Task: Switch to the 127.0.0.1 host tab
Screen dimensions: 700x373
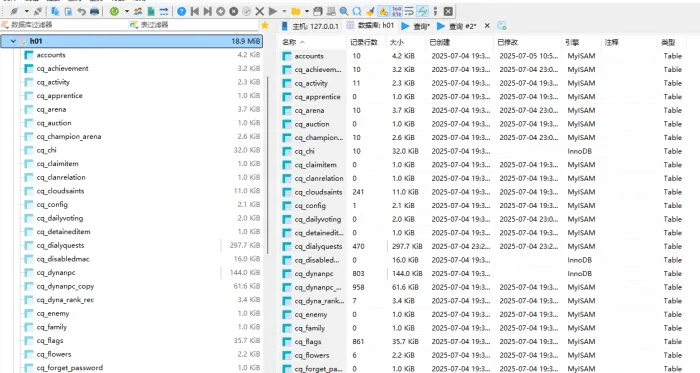Action: coord(310,26)
